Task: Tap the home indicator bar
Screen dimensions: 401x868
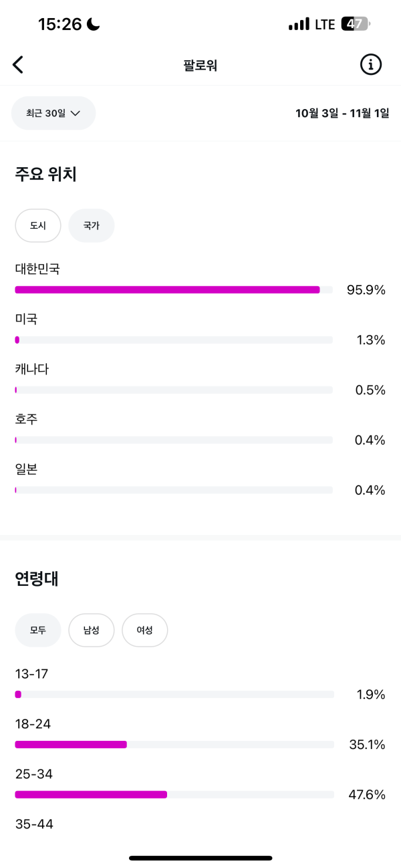Action: pyautogui.click(x=200, y=857)
